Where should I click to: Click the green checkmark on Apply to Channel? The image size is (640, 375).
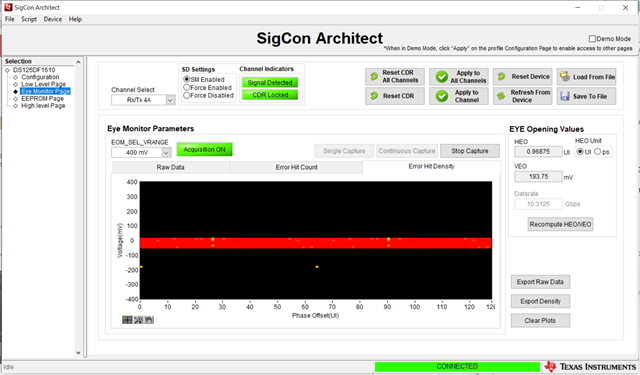442,96
